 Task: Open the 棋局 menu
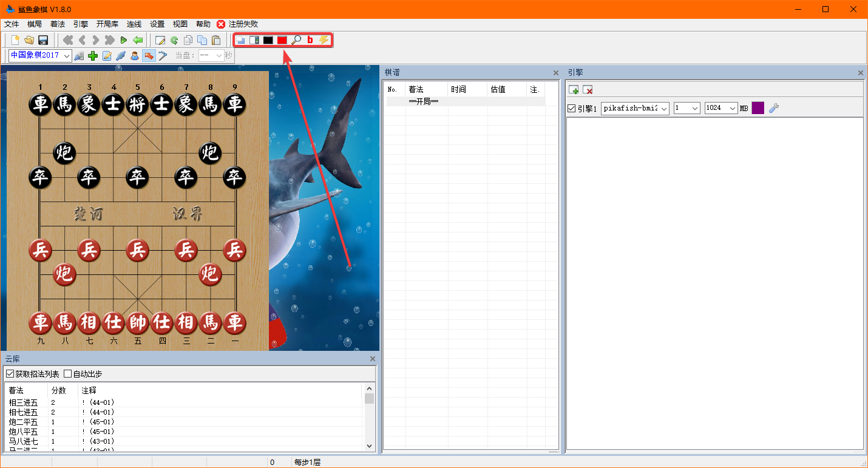point(35,24)
